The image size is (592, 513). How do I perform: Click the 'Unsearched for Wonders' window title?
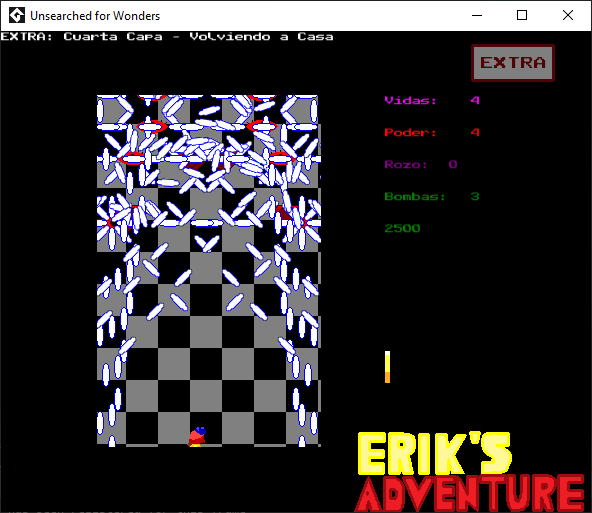tap(95, 16)
